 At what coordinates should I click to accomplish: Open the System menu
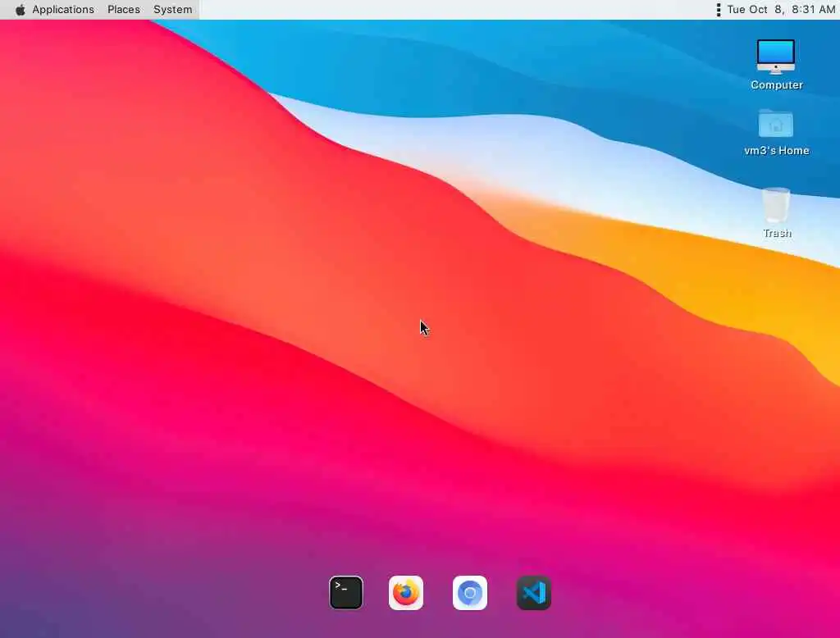pyautogui.click(x=172, y=10)
